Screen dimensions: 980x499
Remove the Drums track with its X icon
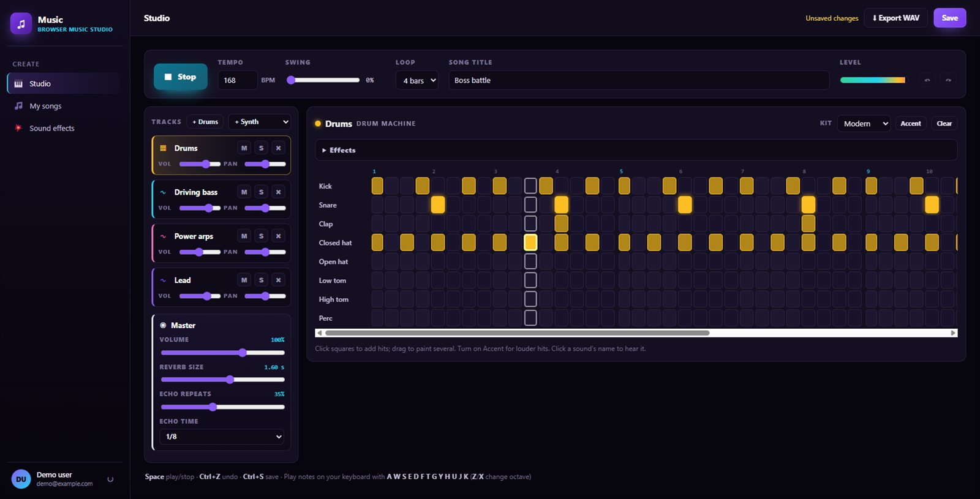(x=278, y=148)
